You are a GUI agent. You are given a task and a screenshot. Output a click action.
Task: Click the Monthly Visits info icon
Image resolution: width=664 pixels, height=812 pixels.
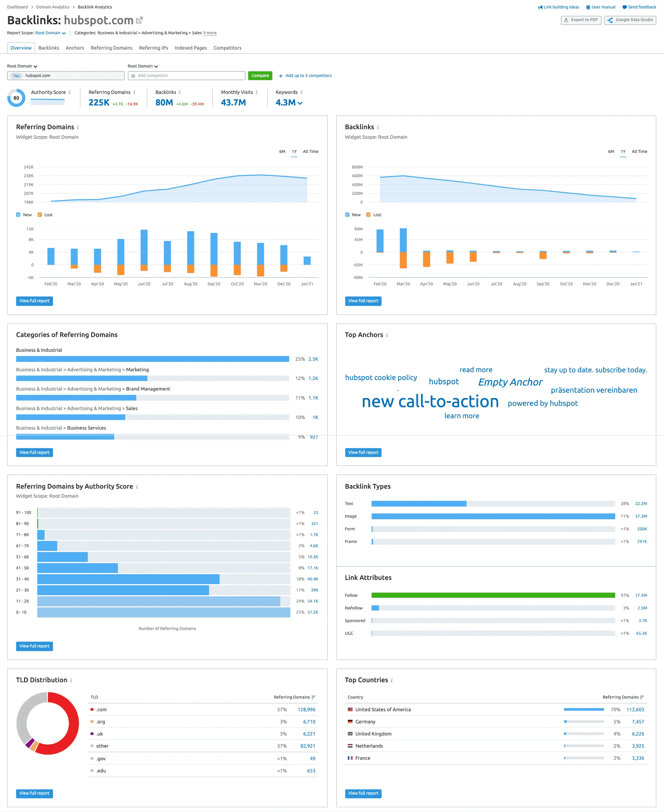coord(257,92)
